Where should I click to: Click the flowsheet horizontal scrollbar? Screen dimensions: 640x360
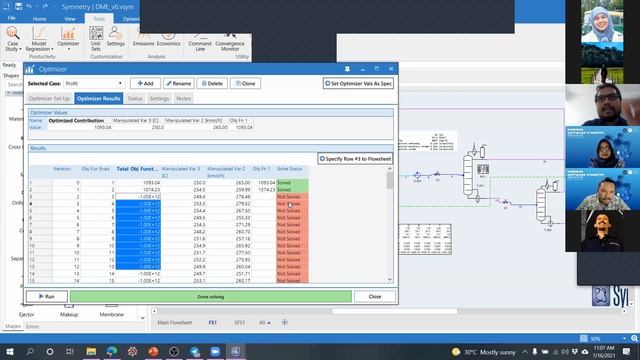tap(394, 311)
